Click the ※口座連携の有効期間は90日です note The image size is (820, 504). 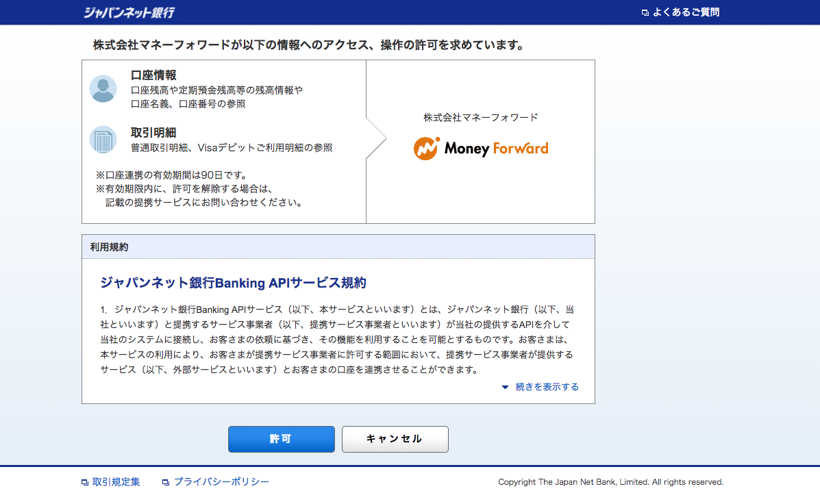tap(171, 175)
